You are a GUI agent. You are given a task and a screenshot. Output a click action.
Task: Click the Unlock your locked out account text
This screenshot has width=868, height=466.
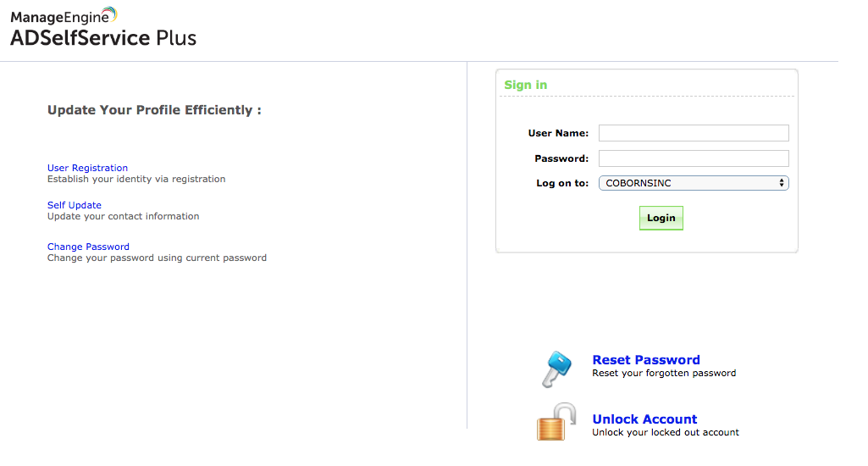(x=666, y=432)
